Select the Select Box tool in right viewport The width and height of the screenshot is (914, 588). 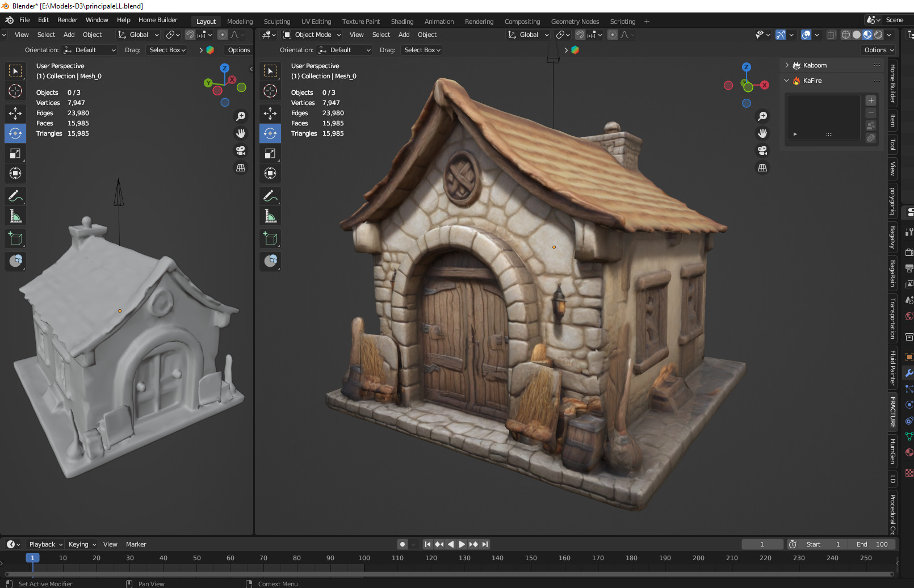pos(270,71)
